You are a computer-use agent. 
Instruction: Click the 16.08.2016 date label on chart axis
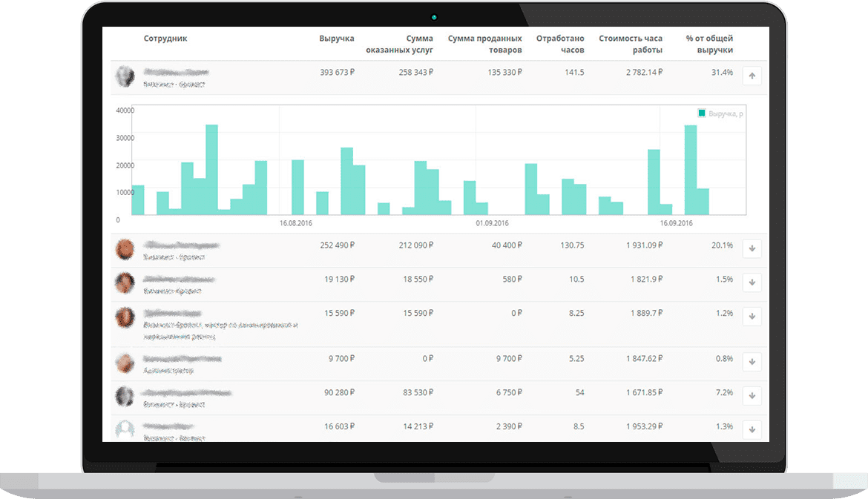click(295, 223)
